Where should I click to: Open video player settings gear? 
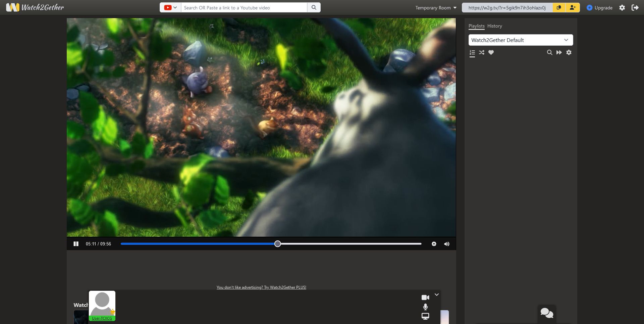click(x=434, y=244)
